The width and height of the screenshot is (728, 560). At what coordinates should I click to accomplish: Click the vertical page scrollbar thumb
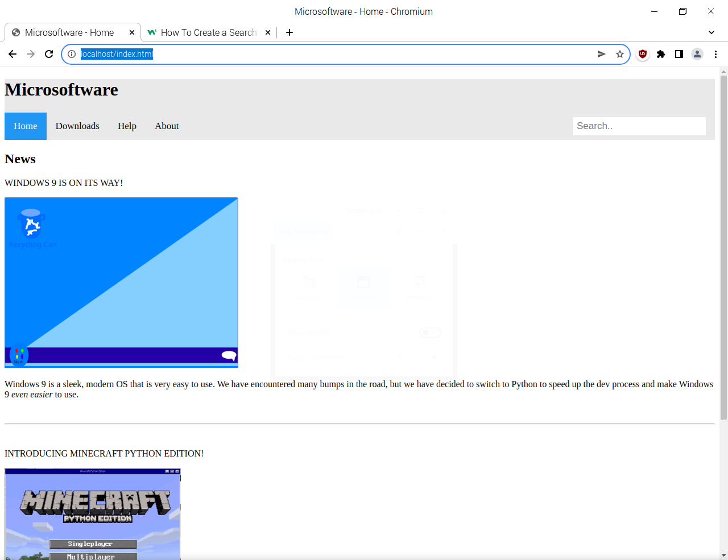click(x=723, y=247)
